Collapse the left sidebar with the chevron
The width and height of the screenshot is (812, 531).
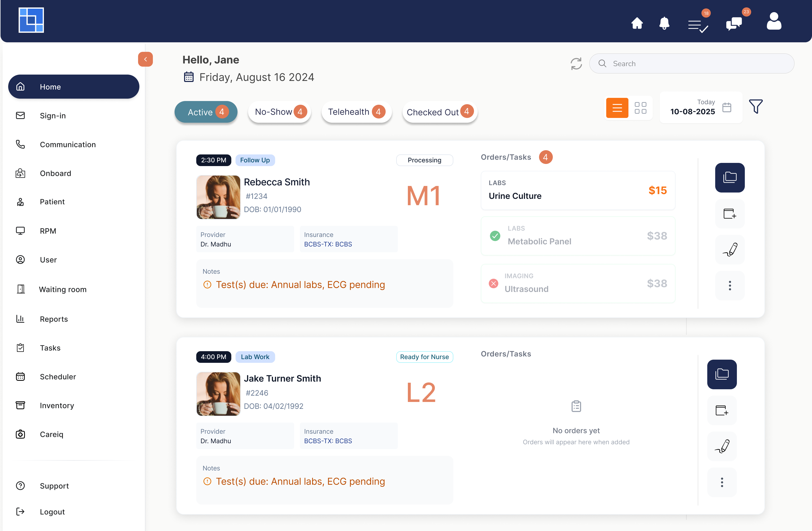tap(145, 59)
